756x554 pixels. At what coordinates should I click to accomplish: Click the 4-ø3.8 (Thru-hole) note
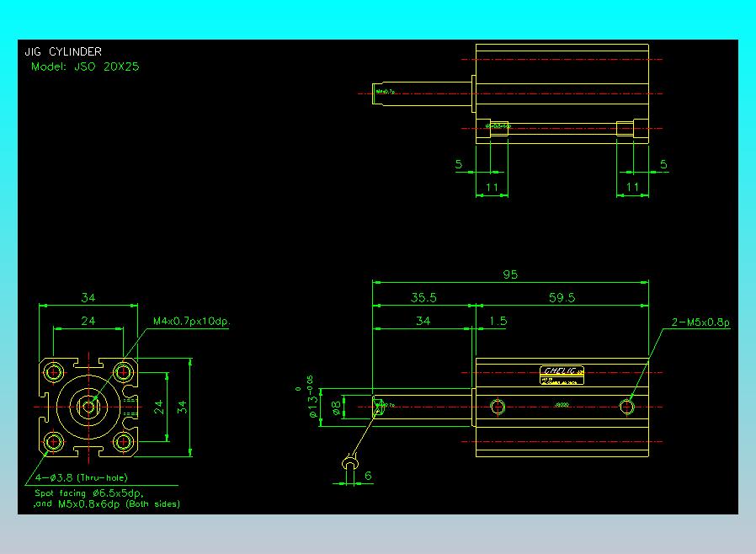pyautogui.click(x=81, y=478)
